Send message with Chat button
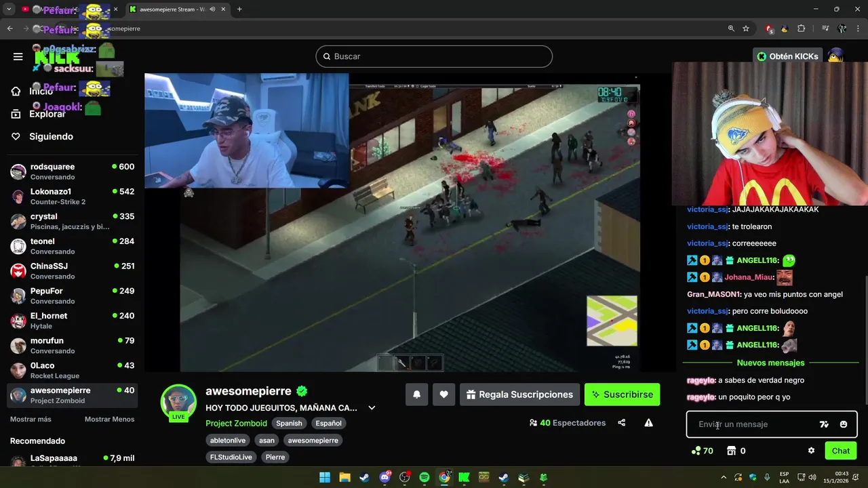This screenshot has height=488, width=868. pos(841,451)
